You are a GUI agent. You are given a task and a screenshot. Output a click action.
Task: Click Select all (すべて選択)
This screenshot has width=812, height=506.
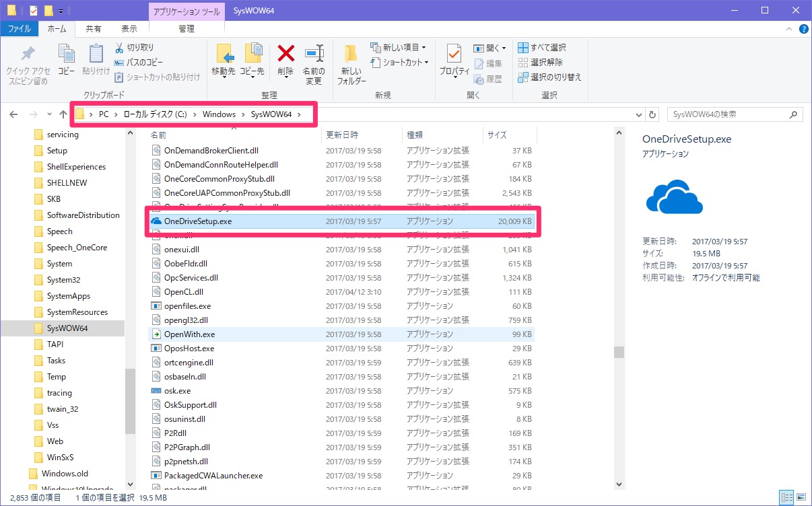click(x=542, y=48)
